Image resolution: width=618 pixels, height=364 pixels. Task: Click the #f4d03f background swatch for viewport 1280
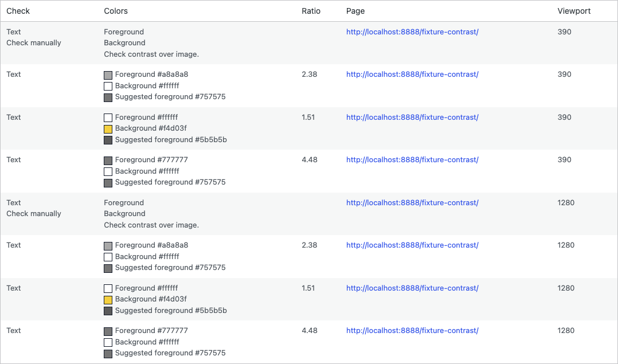(x=108, y=300)
